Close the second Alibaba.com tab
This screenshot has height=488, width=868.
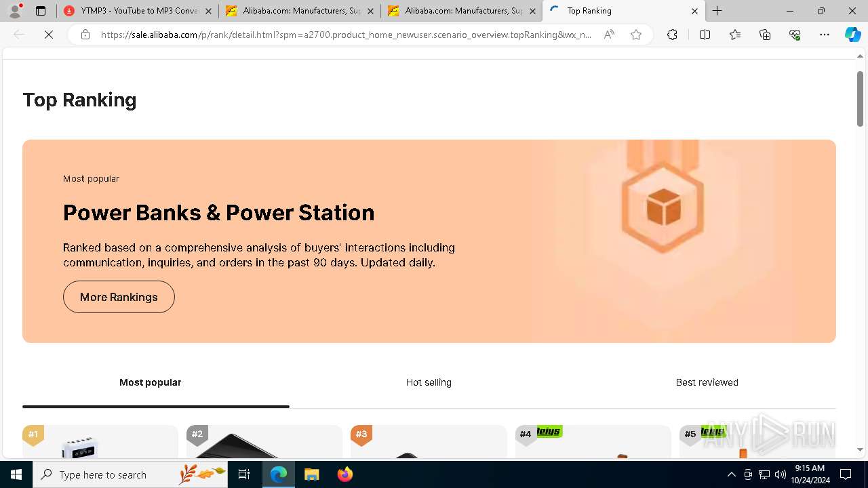tap(532, 11)
